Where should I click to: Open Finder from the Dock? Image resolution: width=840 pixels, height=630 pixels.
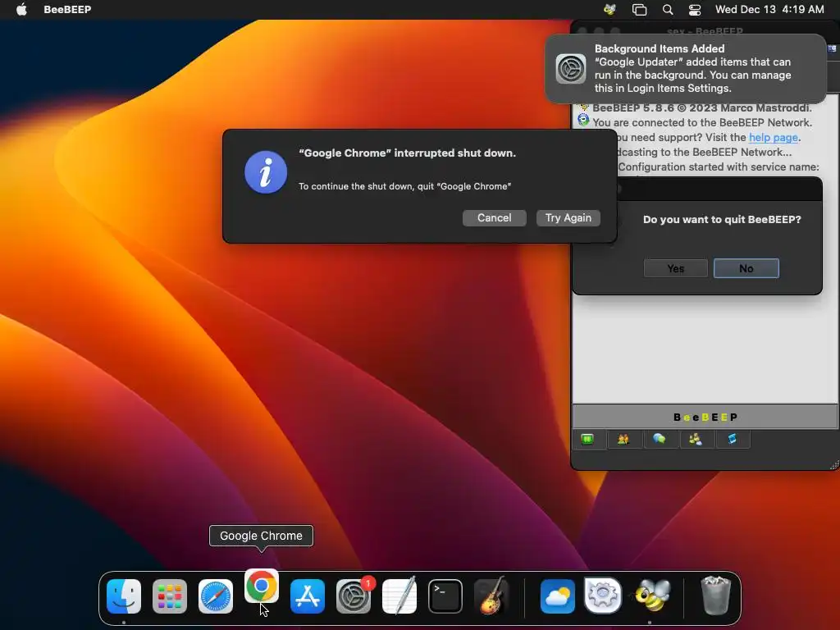(124, 596)
